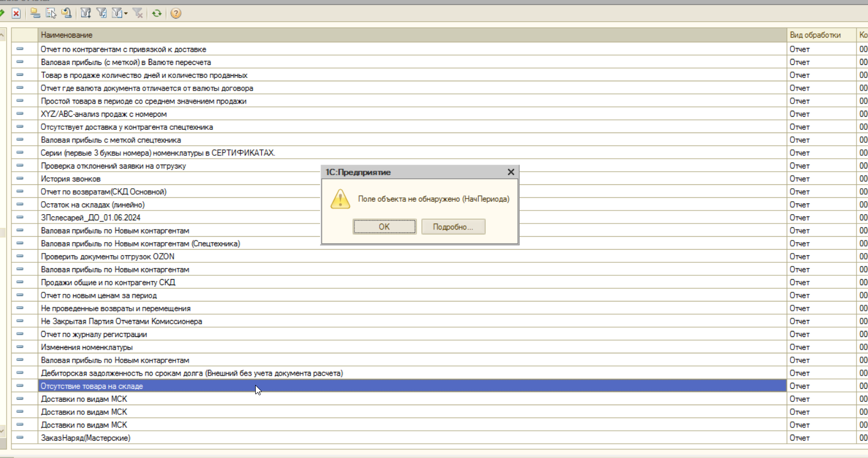Apply filter by current cell value

(x=101, y=14)
